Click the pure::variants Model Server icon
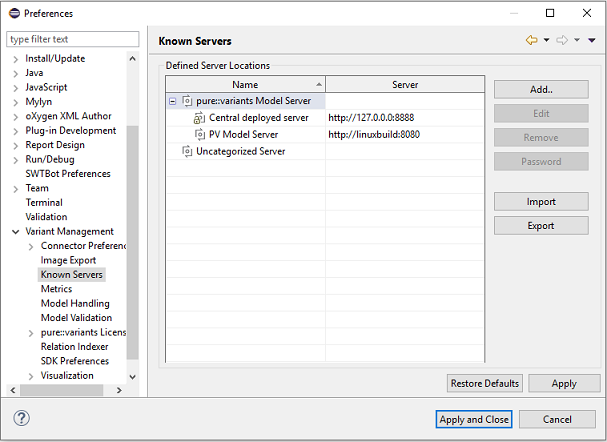This screenshot has width=607, height=442. pyautogui.click(x=187, y=101)
